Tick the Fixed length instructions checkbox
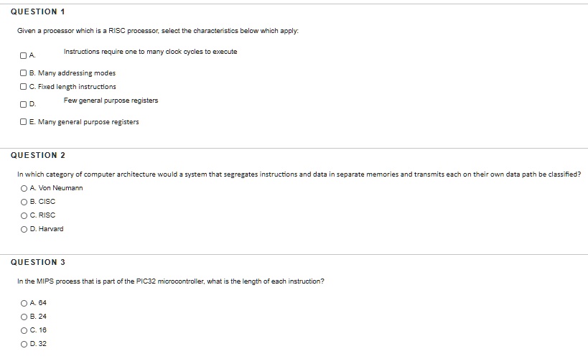Screen dimensions: 588x364 23,87
